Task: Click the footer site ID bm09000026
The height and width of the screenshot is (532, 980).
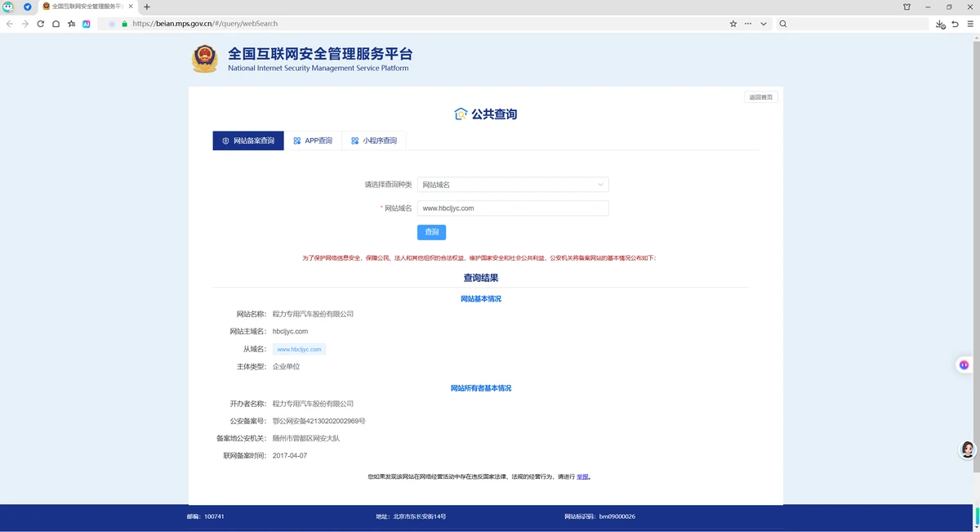Action: coord(617,516)
